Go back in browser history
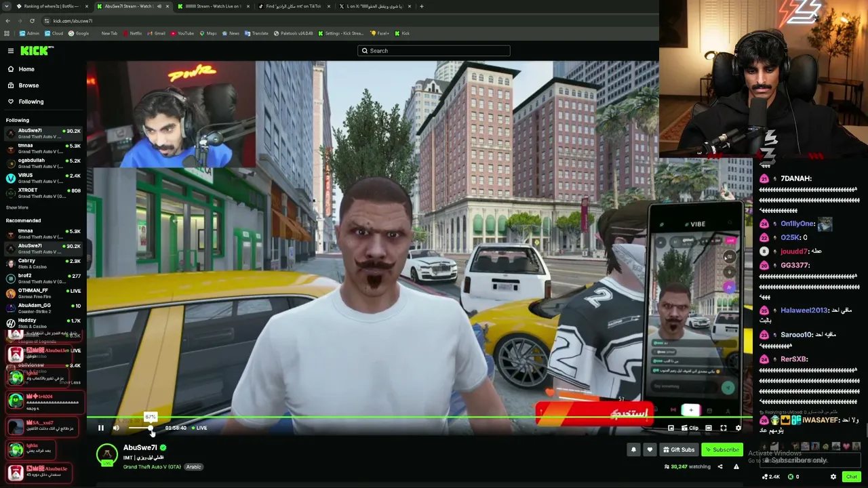The image size is (868, 488). coord(7,21)
